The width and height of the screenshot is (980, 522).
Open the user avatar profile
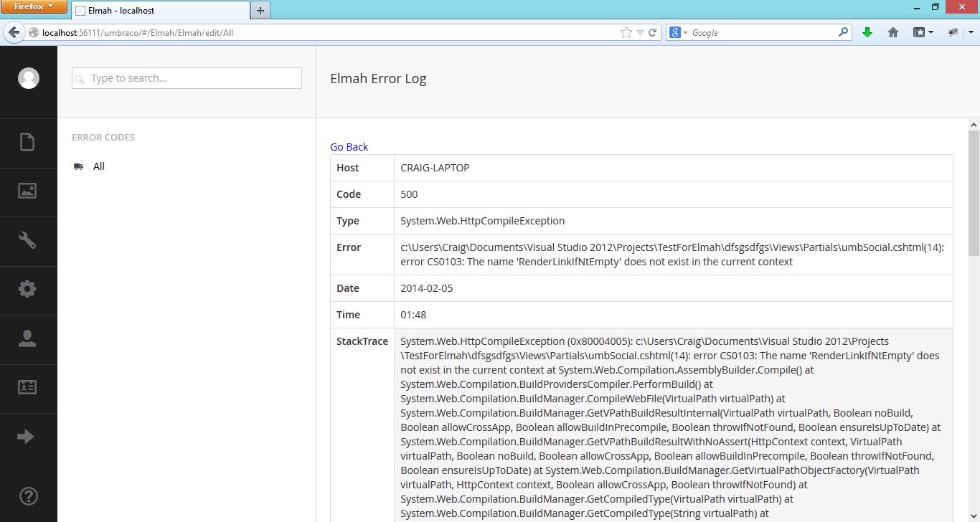[x=29, y=78]
